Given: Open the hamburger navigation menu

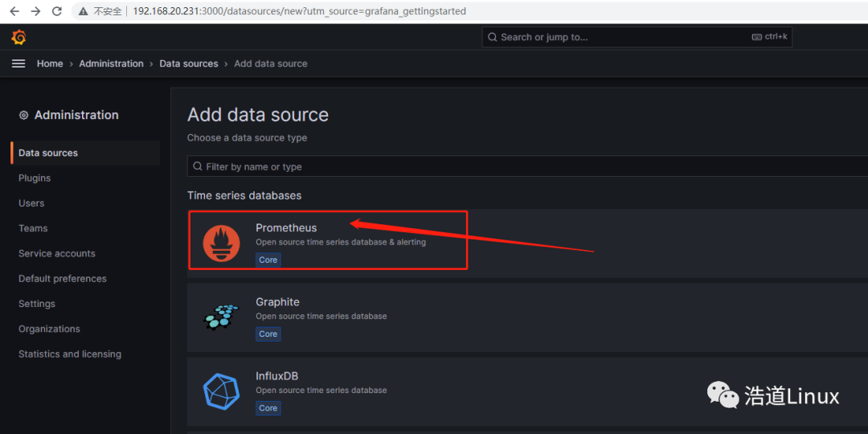Looking at the screenshot, I should 18,63.
